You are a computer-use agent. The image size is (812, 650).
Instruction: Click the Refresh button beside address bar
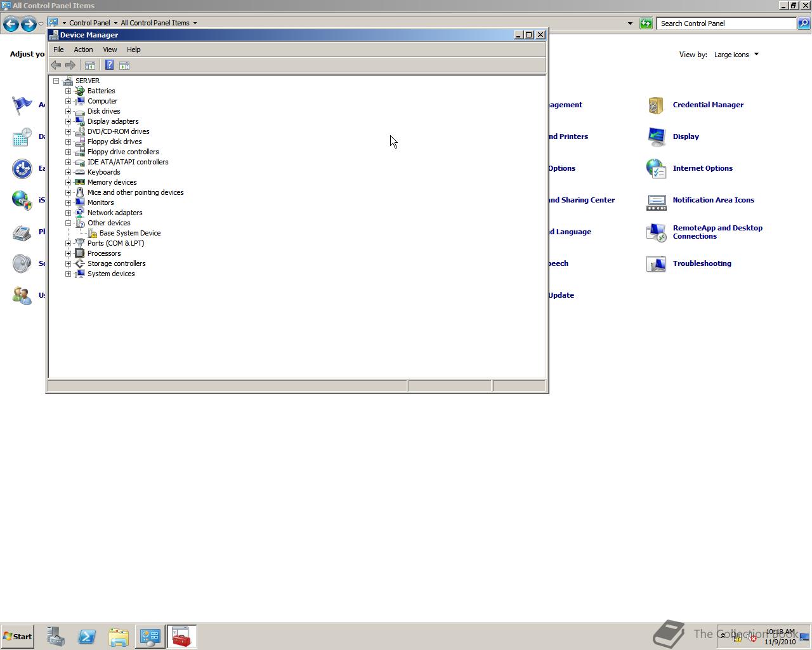tap(646, 23)
